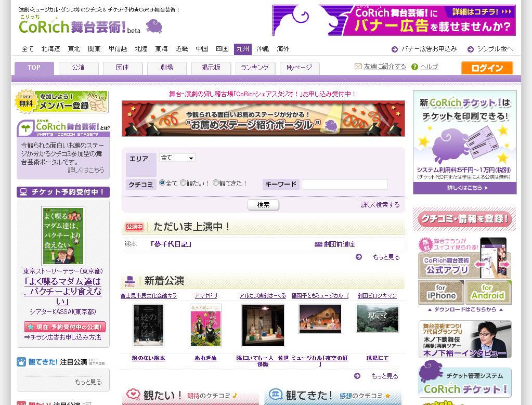Image resolution: width=532 pixels, height=405 pixels.
Task: Click the お薦めステージ紹介ポータル banner
Action: pos(263,119)
